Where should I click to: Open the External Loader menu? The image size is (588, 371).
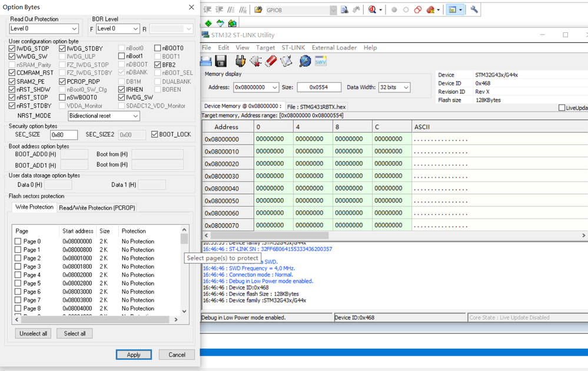tap(334, 48)
